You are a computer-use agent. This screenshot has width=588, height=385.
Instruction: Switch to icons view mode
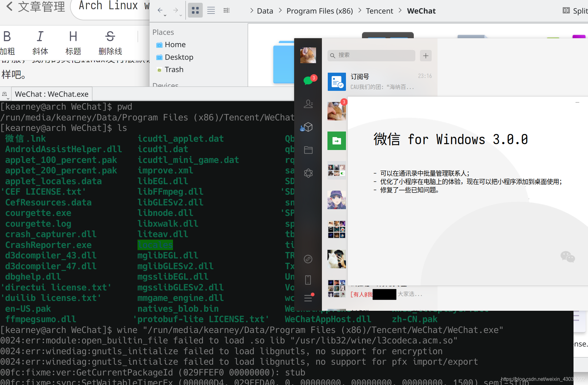click(x=195, y=10)
